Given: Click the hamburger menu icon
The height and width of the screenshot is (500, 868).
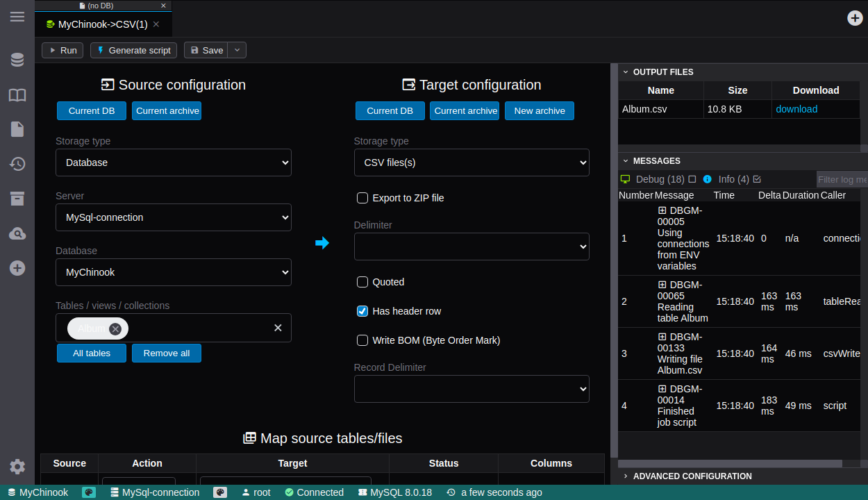Looking at the screenshot, I should (17, 17).
